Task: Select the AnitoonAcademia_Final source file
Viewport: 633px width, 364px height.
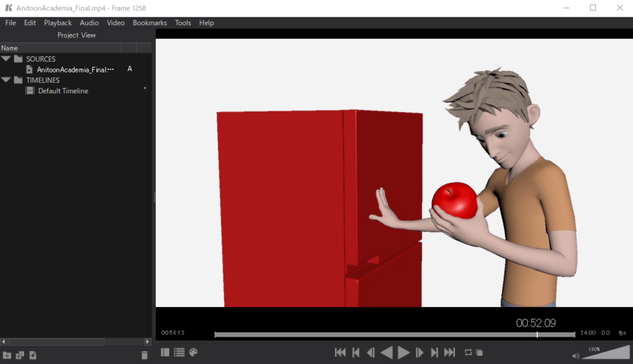Action: click(x=75, y=70)
